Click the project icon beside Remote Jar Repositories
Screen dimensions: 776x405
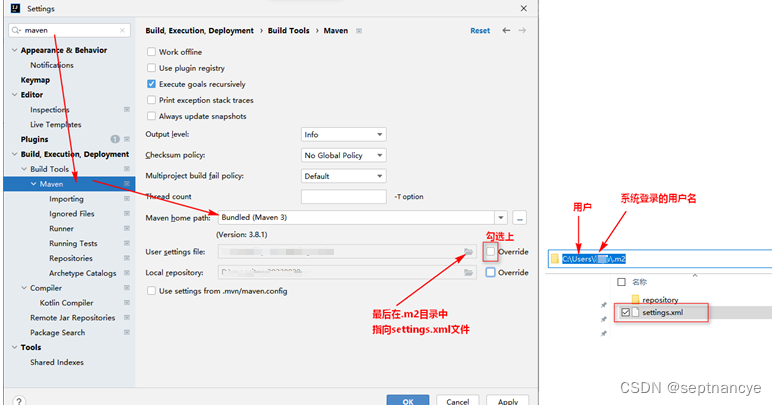[x=127, y=317]
